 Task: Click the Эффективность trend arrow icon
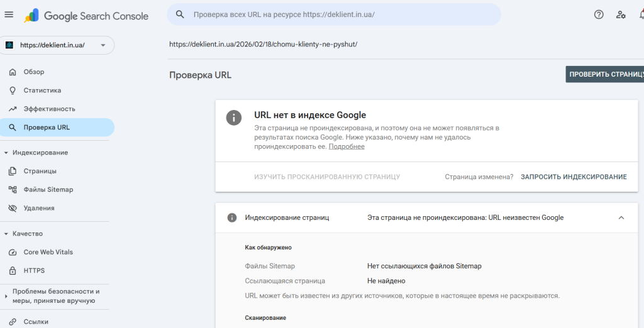point(13,109)
